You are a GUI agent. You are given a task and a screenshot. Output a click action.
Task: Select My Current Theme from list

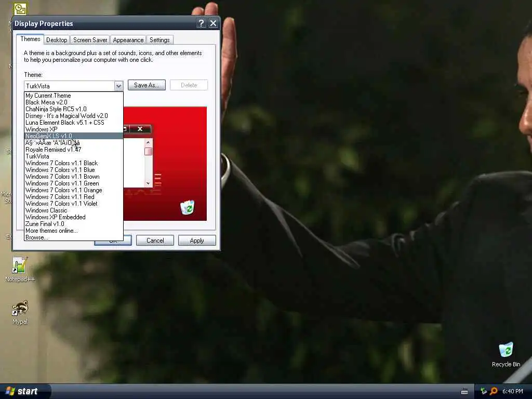pyautogui.click(x=74, y=96)
